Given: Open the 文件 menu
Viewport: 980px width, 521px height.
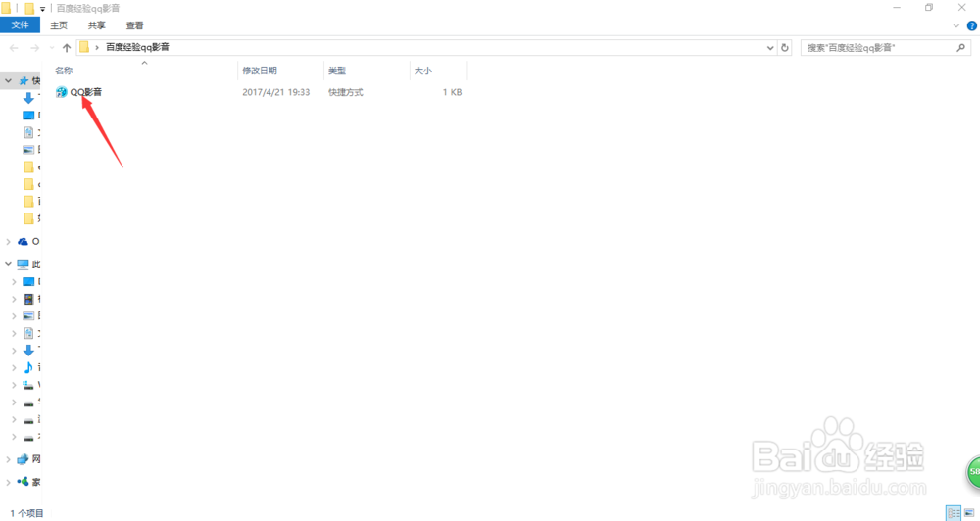Looking at the screenshot, I should tap(20, 25).
